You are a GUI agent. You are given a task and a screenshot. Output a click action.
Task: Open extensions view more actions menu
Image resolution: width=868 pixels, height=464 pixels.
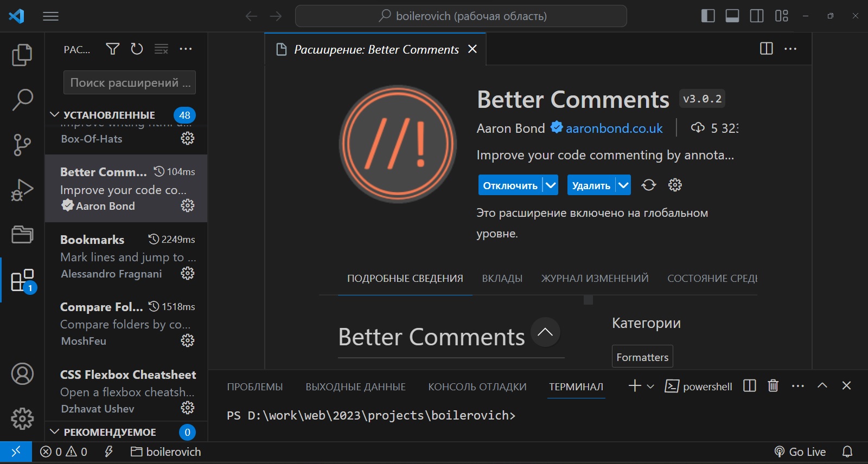[186, 49]
